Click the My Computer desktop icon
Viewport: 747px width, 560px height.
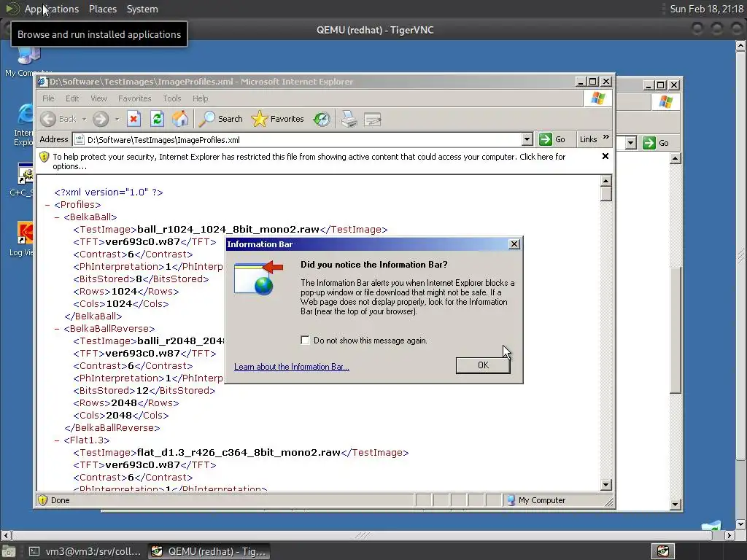[28, 55]
